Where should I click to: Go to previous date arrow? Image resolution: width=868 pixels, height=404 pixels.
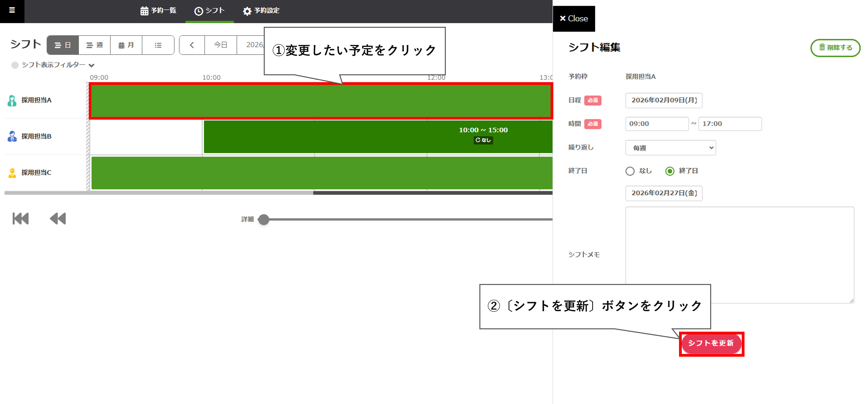[x=192, y=45]
